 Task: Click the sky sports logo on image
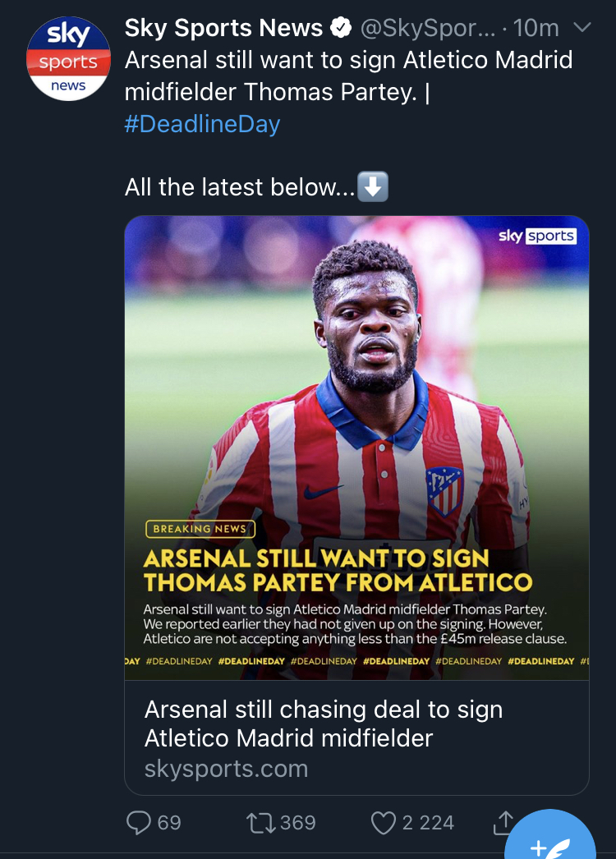537,237
